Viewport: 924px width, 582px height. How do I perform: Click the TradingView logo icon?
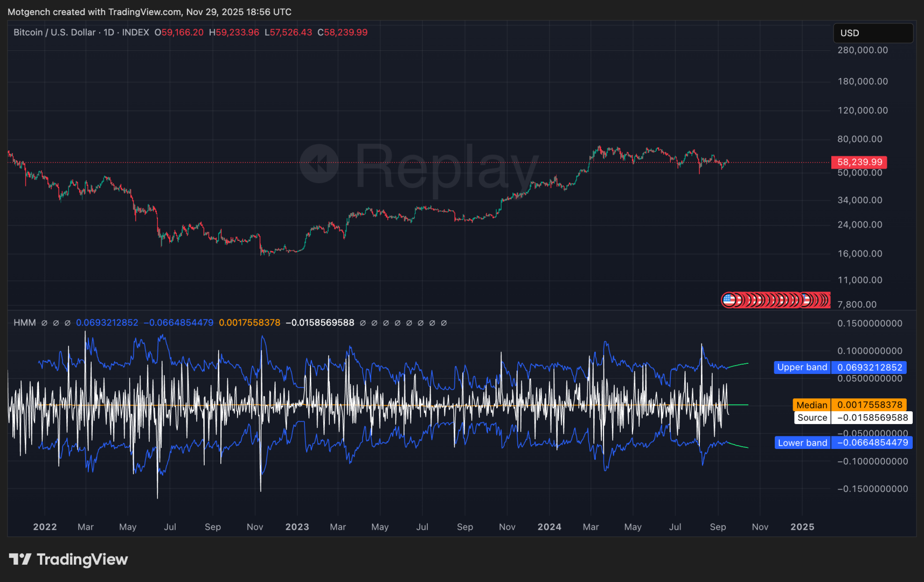(x=20, y=559)
